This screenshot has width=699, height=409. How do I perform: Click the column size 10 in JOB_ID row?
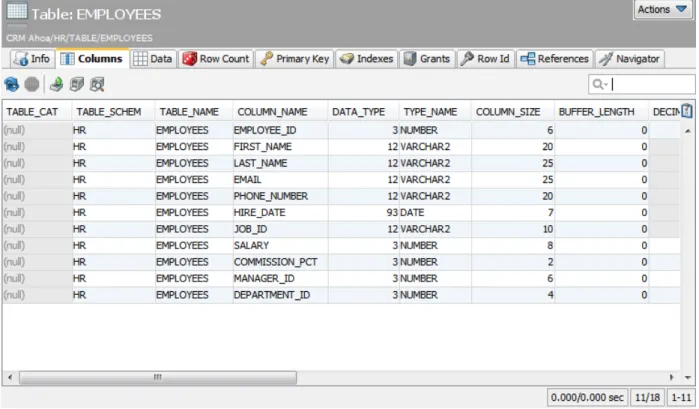tap(513, 229)
